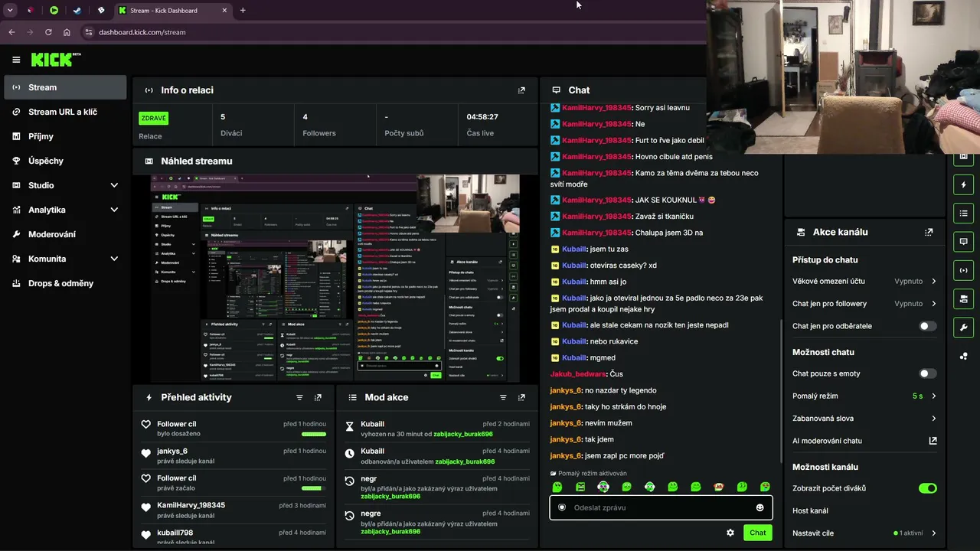Toggle Chat jen pro odběratele switch

[927, 326]
